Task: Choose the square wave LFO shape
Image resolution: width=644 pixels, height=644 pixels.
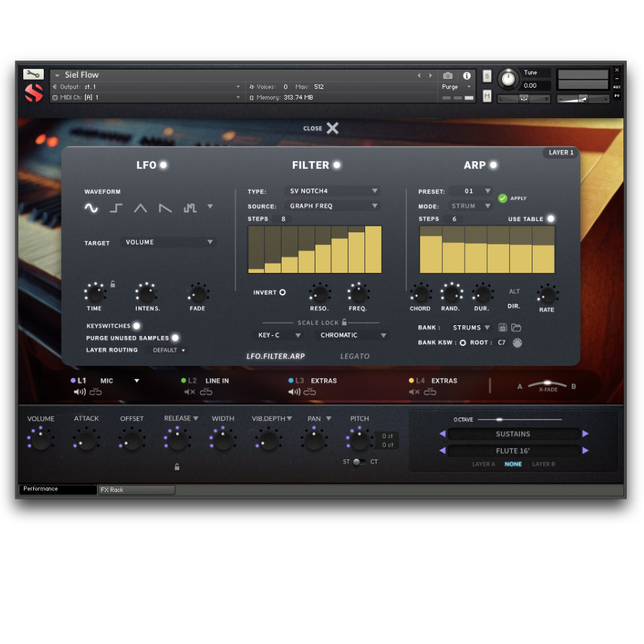Action: [x=116, y=208]
